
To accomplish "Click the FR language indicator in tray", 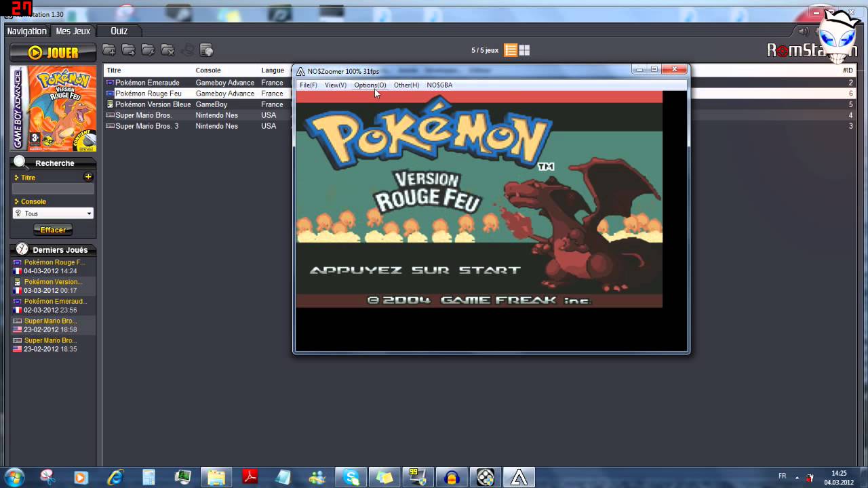I will (783, 476).
